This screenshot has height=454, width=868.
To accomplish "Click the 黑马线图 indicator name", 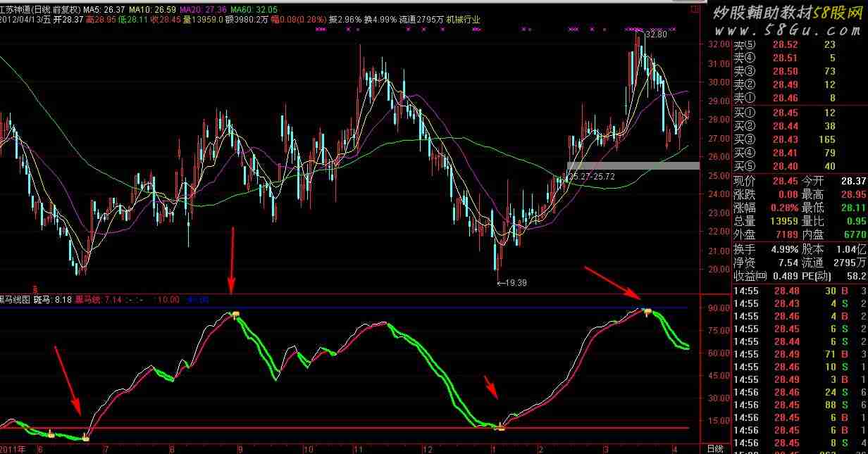I will (15, 299).
